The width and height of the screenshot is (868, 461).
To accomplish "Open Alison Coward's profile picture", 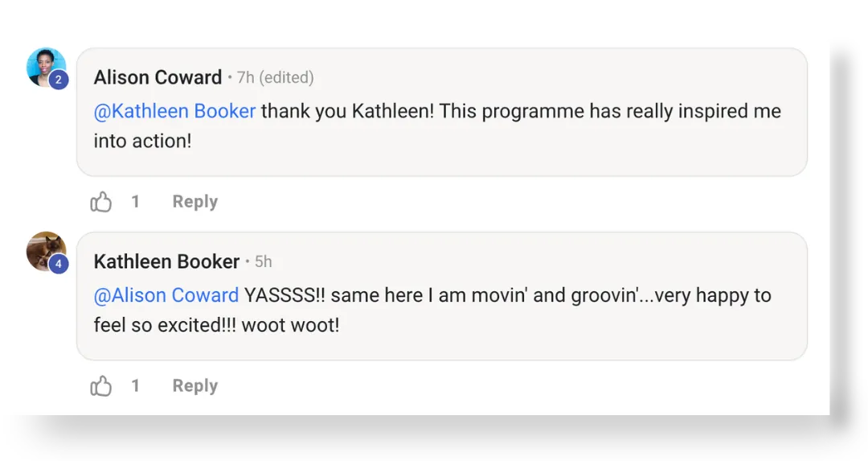I will (x=46, y=67).
